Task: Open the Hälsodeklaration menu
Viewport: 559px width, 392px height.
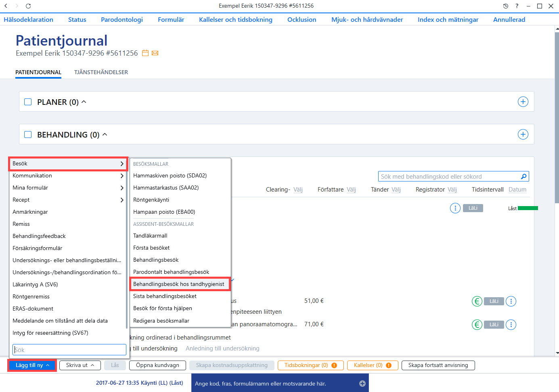Action: [29, 19]
